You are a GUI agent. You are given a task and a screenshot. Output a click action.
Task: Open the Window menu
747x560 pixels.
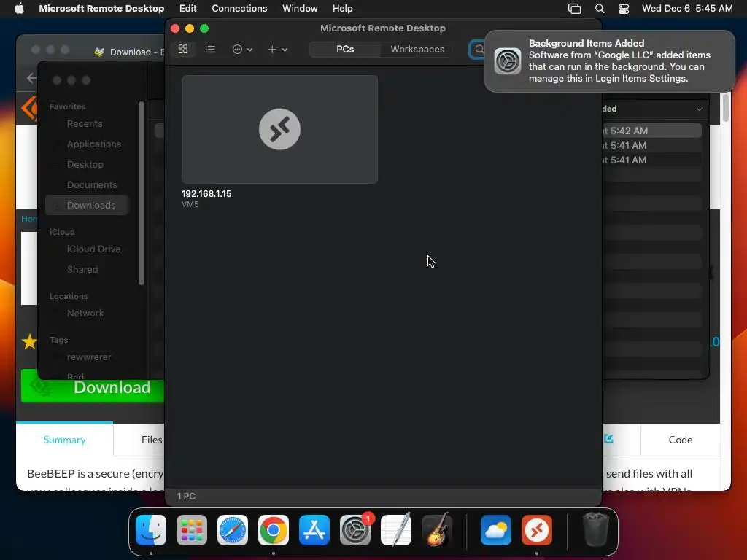point(300,8)
